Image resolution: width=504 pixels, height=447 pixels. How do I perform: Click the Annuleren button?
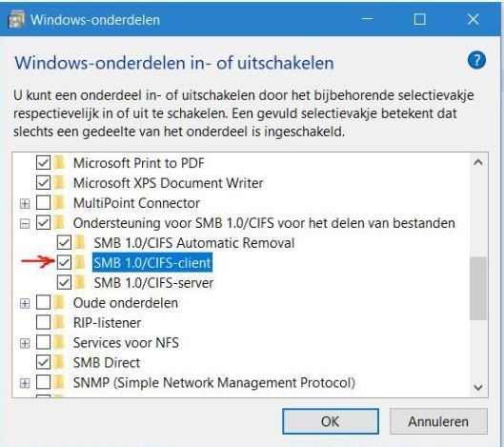click(438, 421)
